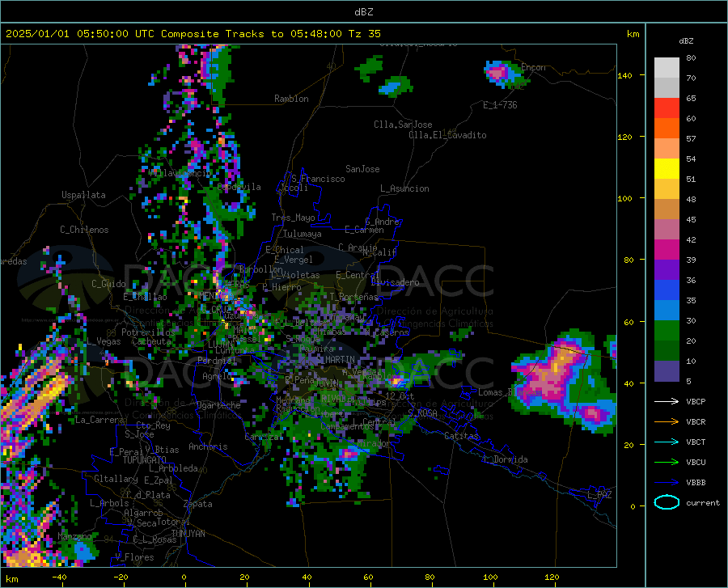Click the 'C_Chilenos' map label
The width and height of the screenshot is (728, 588).
84,230
